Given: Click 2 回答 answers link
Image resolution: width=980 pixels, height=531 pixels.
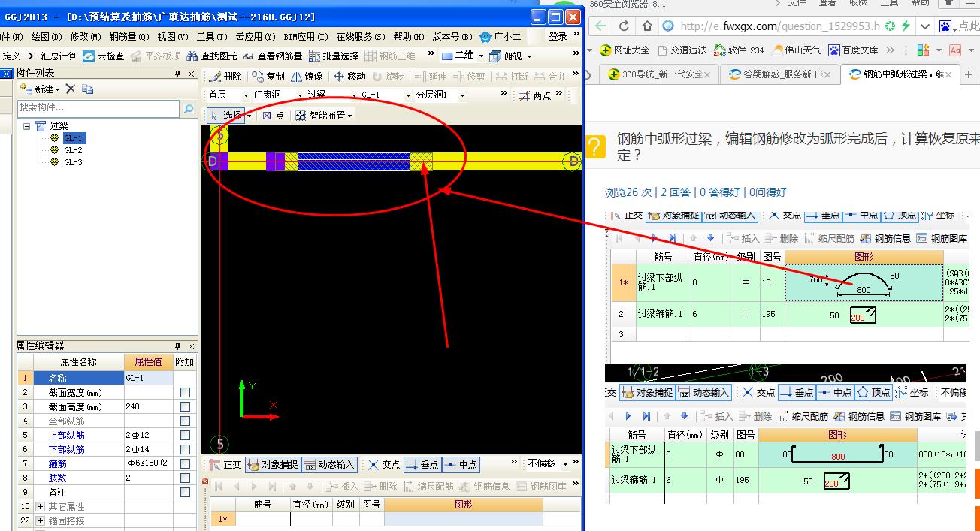Looking at the screenshot, I should pos(677,192).
